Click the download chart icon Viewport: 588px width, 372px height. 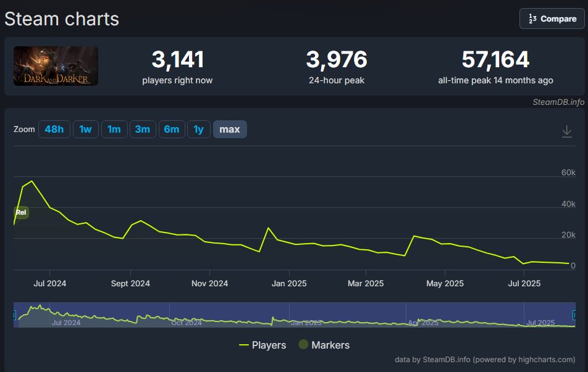pyautogui.click(x=566, y=131)
